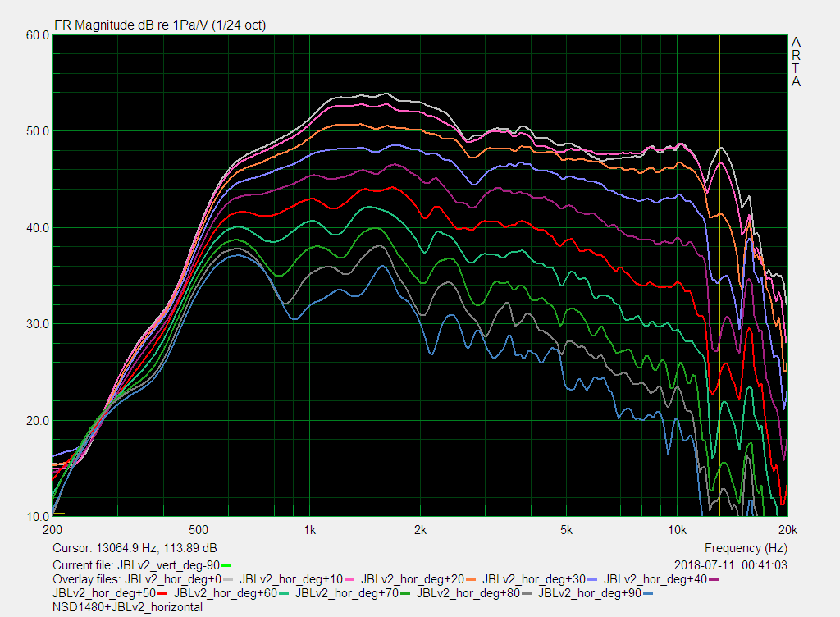Click the grey swatch after JBLv2_hor_deg+0
Viewport: 840px width, 617px height.
(228, 579)
